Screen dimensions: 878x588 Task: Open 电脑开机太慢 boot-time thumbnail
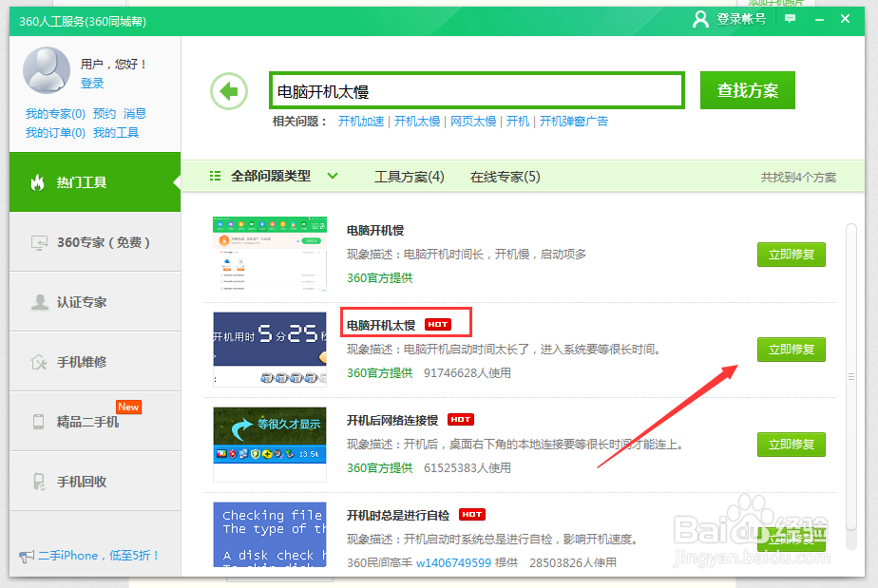[270, 349]
